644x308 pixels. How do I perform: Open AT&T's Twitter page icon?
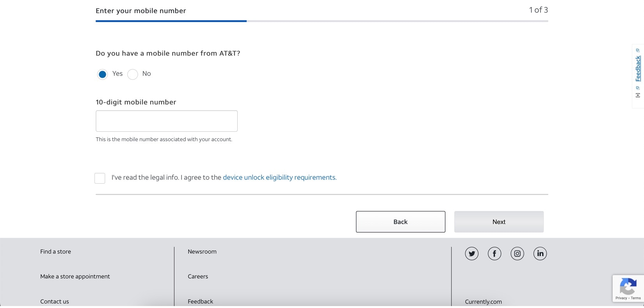pyautogui.click(x=471, y=254)
